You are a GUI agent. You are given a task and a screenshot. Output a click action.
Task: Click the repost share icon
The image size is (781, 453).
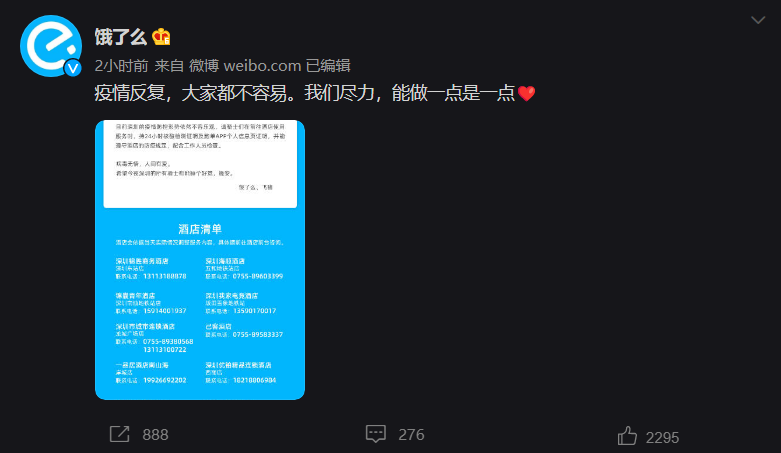[120, 434]
